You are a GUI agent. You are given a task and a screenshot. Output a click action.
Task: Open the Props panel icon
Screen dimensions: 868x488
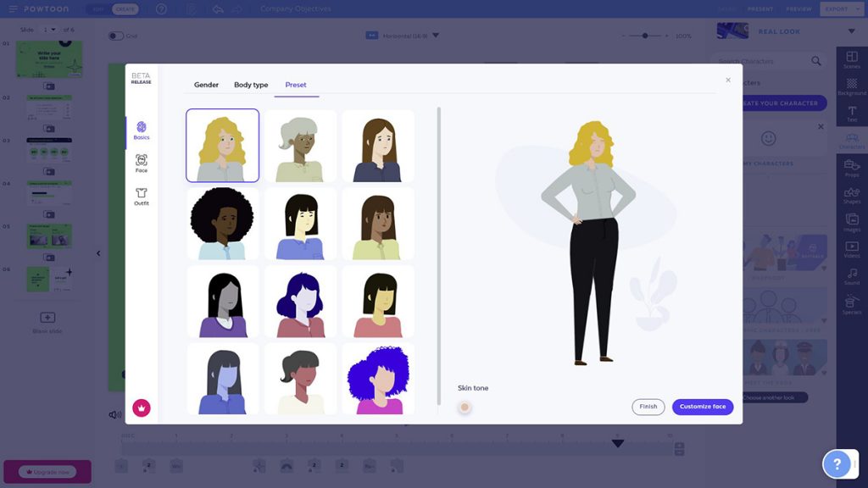[x=852, y=168]
